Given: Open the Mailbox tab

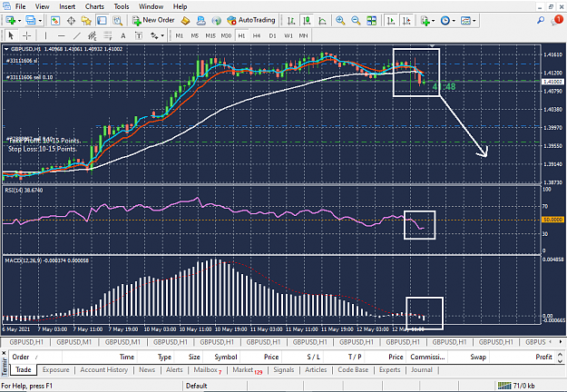Looking at the screenshot, I should click(x=208, y=369).
